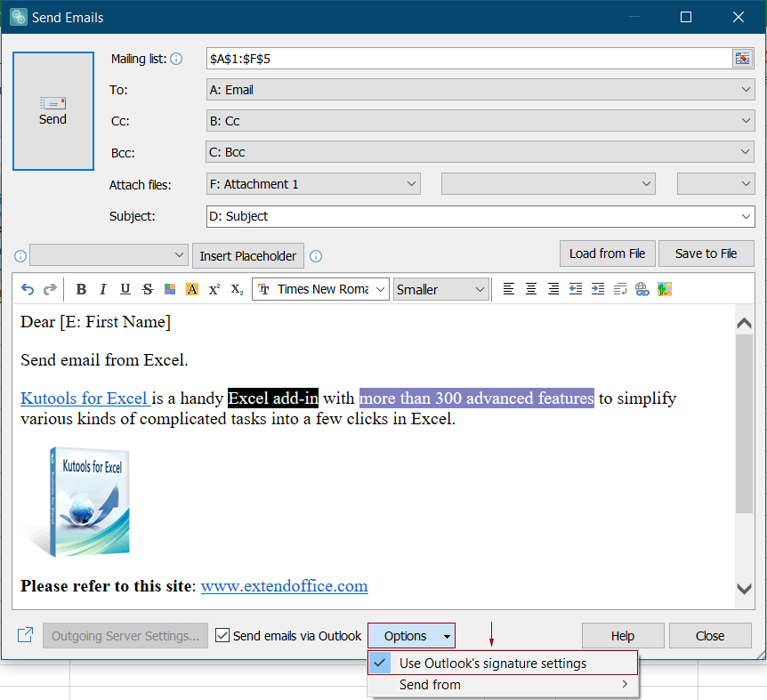Click info icon left of placeholder dropdown
767x700 pixels.
pos(20,256)
